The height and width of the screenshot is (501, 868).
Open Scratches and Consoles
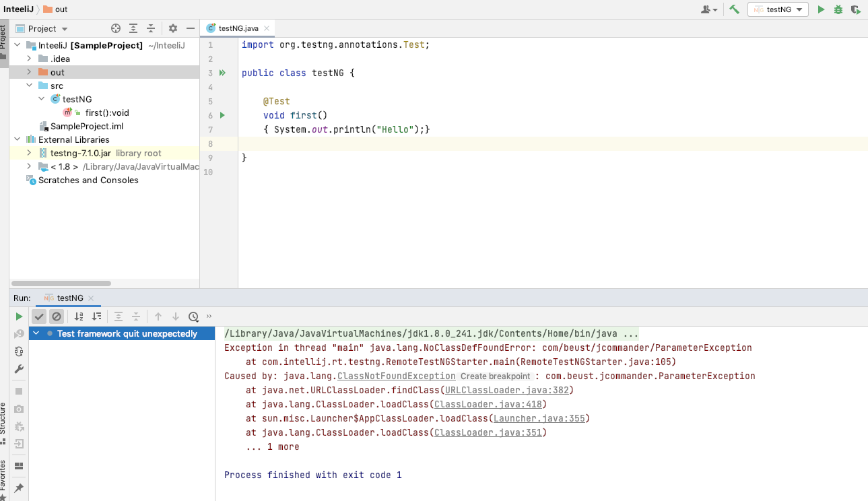pos(88,180)
